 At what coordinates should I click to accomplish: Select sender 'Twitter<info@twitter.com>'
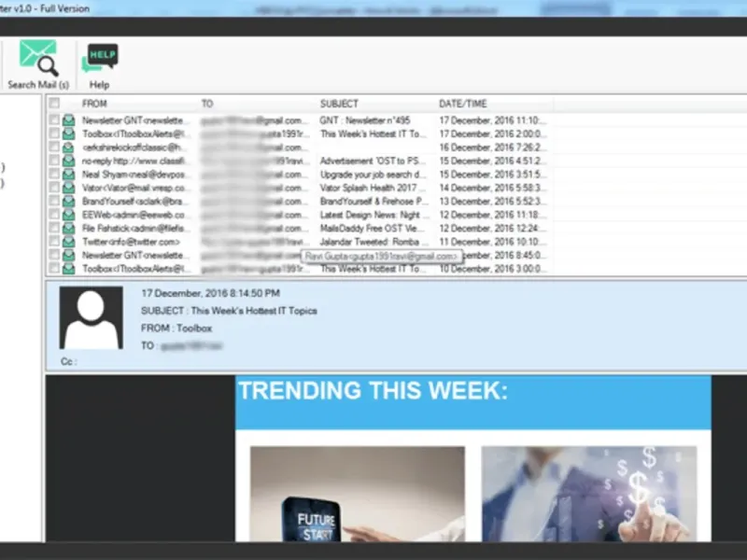(131, 242)
